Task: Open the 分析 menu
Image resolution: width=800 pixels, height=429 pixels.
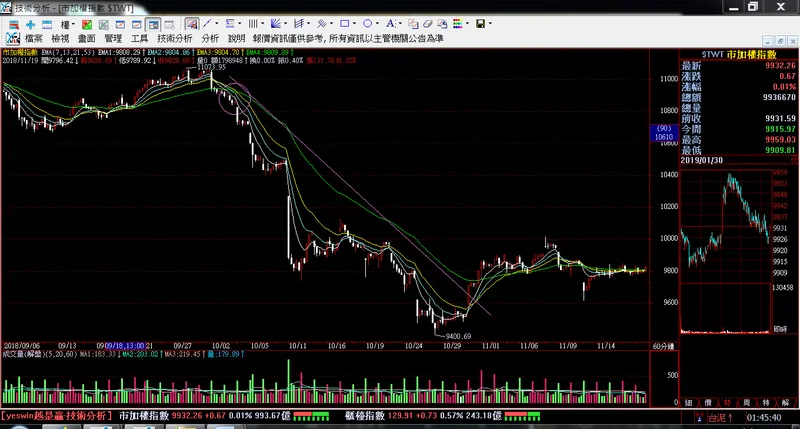Action: (210, 38)
